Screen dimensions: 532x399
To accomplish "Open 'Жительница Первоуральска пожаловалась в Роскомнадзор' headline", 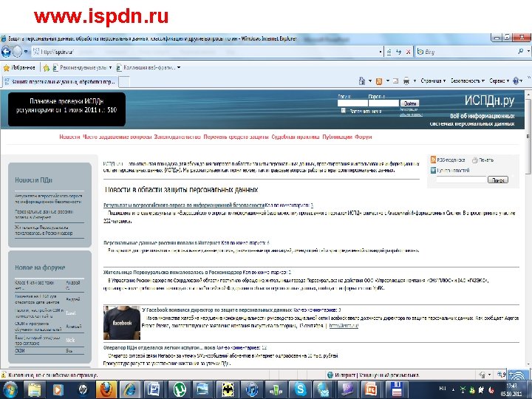I will 172,272.
